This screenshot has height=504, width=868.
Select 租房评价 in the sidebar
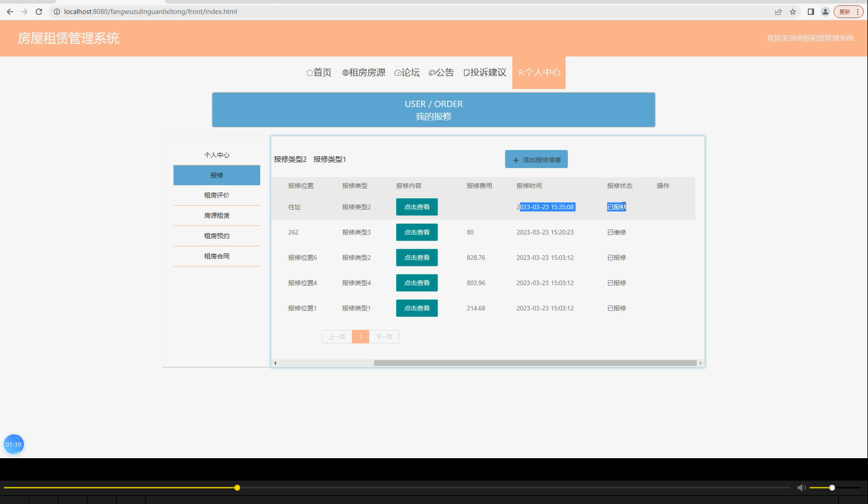pyautogui.click(x=216, y=195)
